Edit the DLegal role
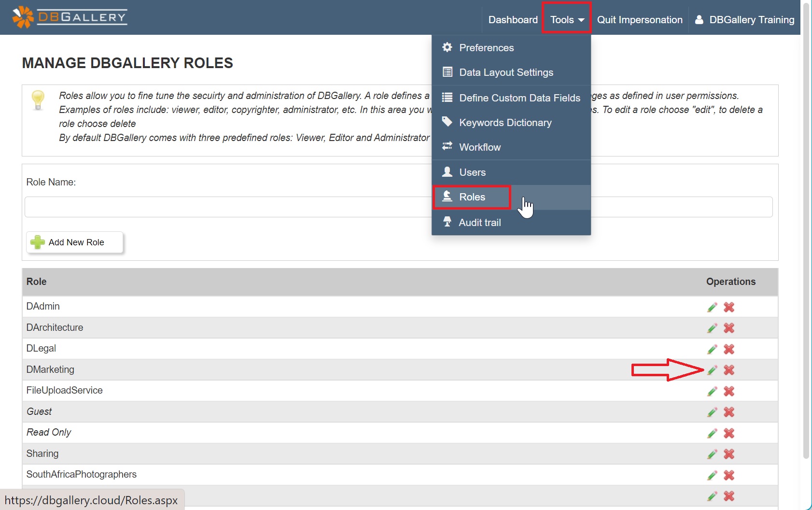The width and height of the screenshot is (812, 510). [x=712, y=349]
